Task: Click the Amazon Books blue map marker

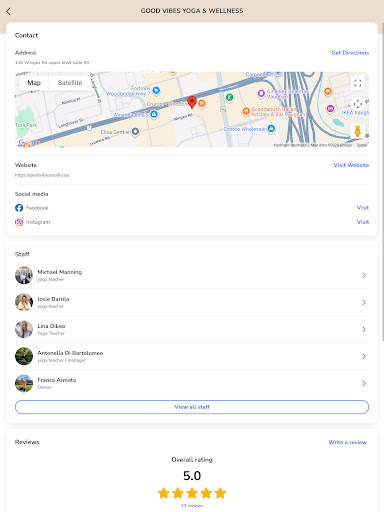Action: click(154, 114)
